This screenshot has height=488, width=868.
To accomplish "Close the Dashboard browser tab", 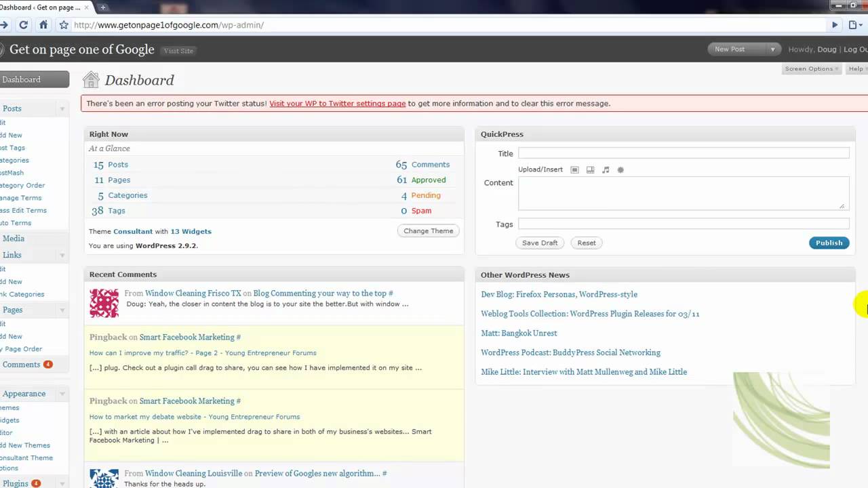I will coord(85,7).
